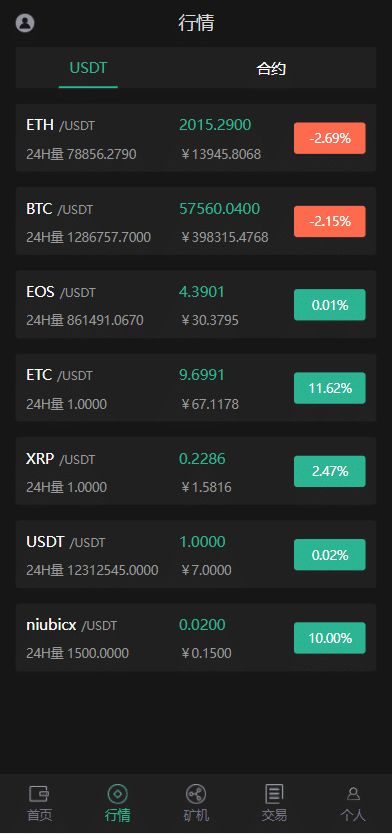Click the 11.62% badge for ETC

(x=330, y=388)
